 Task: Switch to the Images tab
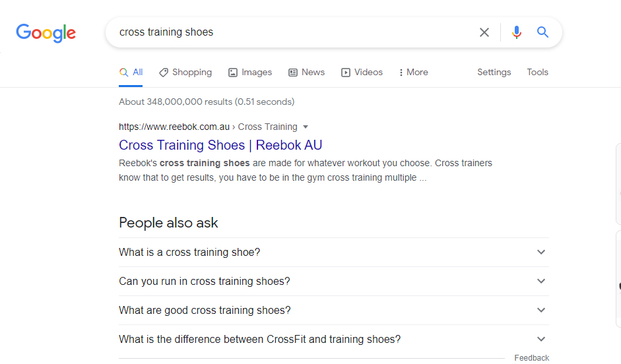click(x=250, y=73)
